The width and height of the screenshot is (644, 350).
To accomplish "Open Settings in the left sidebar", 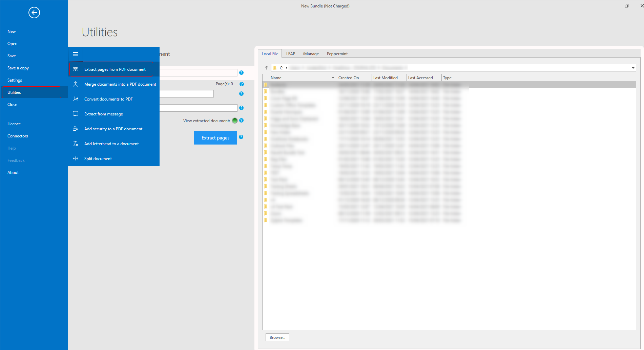I will point(15,80).
